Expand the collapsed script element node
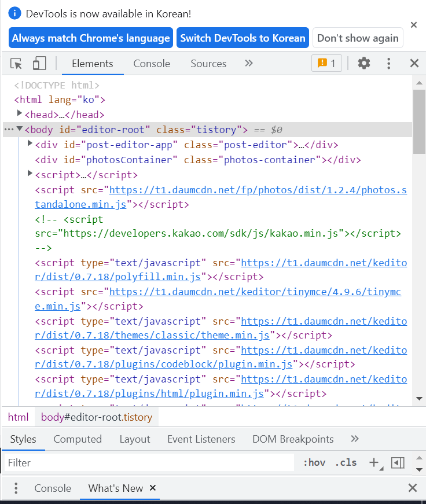Image resolution: width=426 pixels, height=504 pixels. (30, 173)
